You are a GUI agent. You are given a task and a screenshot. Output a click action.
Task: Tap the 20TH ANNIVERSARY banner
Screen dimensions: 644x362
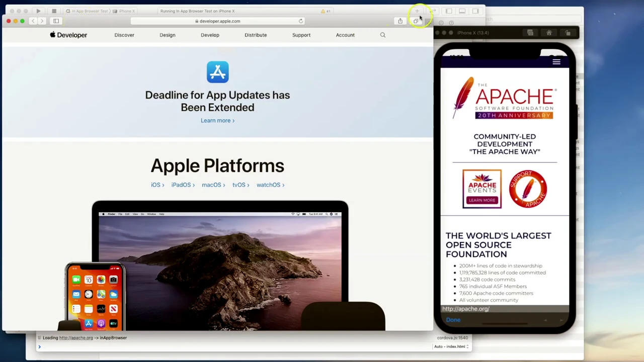[514, 116]
